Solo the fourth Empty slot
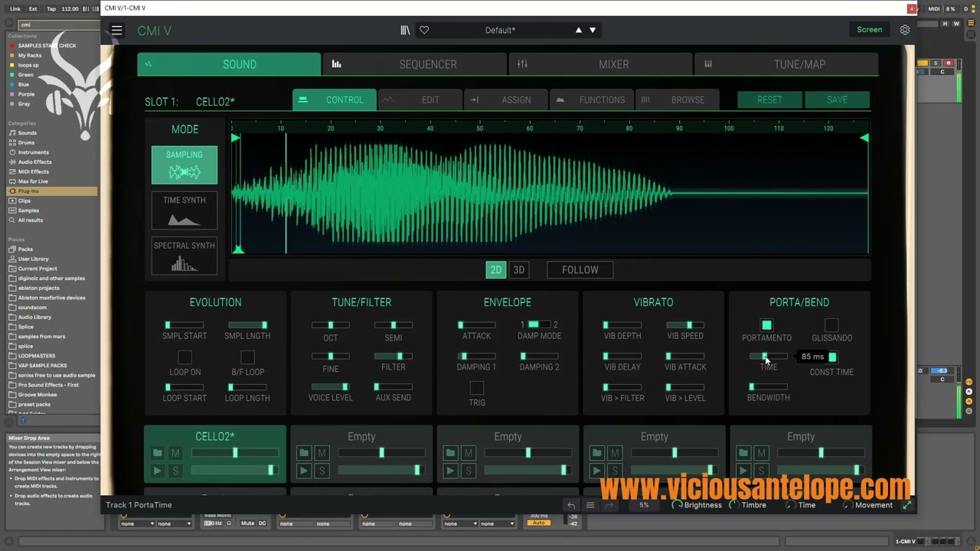 point(615,471)
